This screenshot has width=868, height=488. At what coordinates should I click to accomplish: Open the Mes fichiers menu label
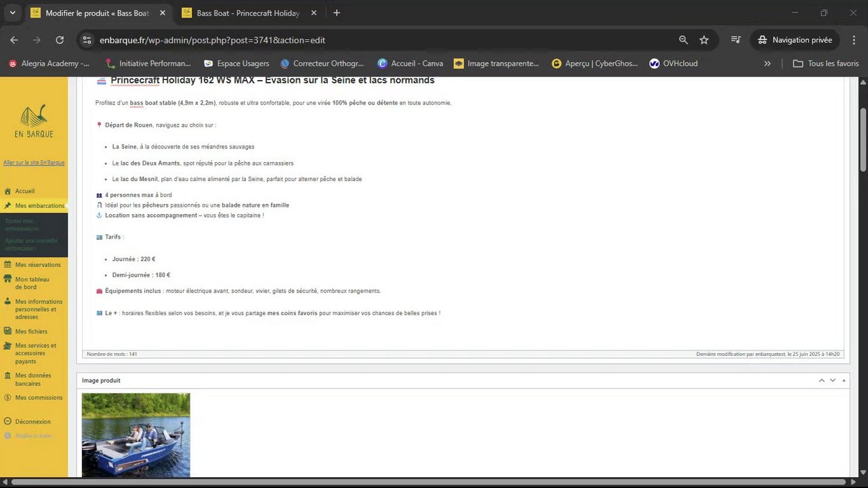[31, 331]
